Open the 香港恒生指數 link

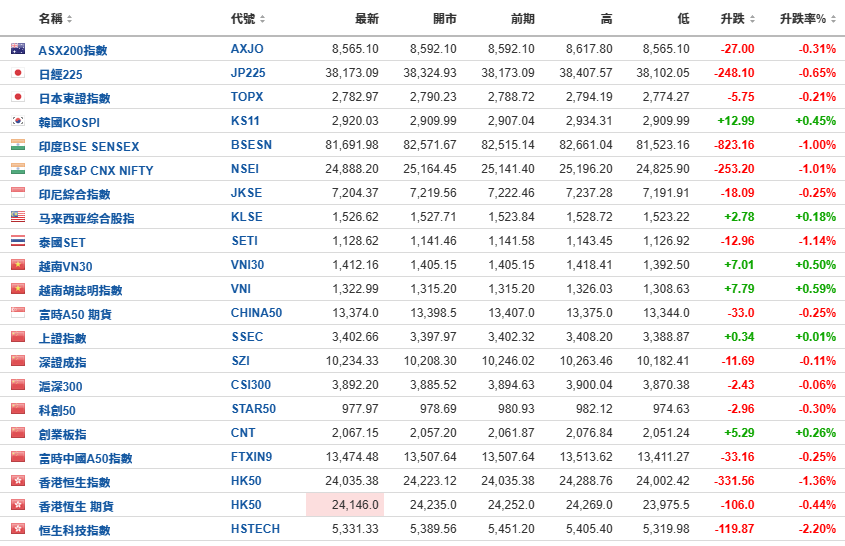tap(74, 482)
